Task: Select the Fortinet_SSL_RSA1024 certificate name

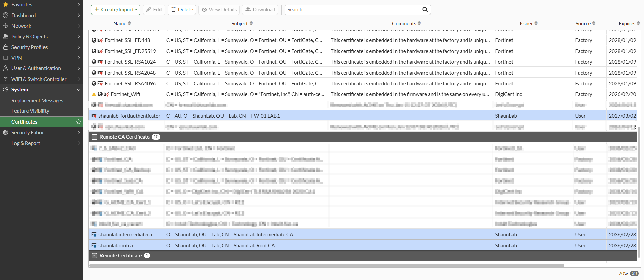Action: [130, 62]
